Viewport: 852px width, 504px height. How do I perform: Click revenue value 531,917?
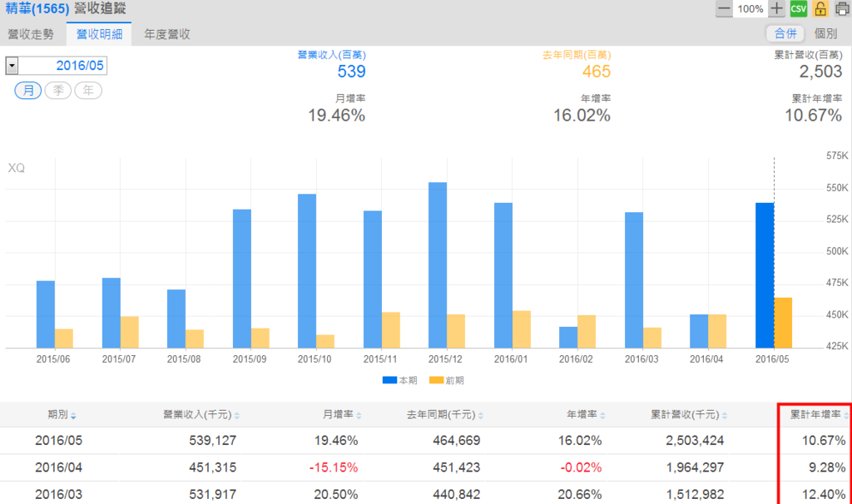tap(212, 495)
